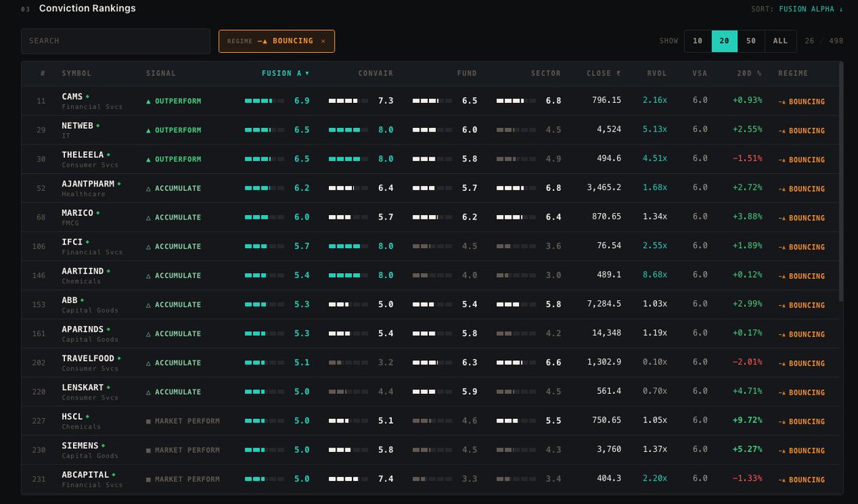Image resolution: width=858 pixels, height=504 pixels.
Task: Click the Convair bar for NETWEB
Action: point(348,130)
